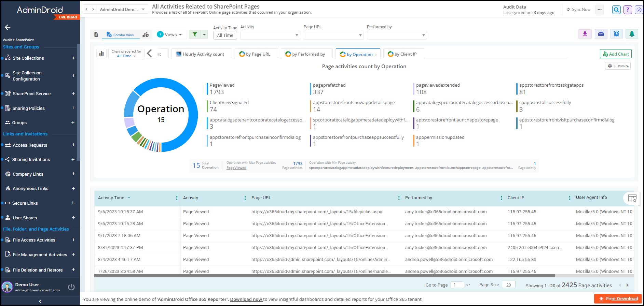644x306 pixels.
Task: Open Activity Time column options menu
Action: [x=177, y=198]
